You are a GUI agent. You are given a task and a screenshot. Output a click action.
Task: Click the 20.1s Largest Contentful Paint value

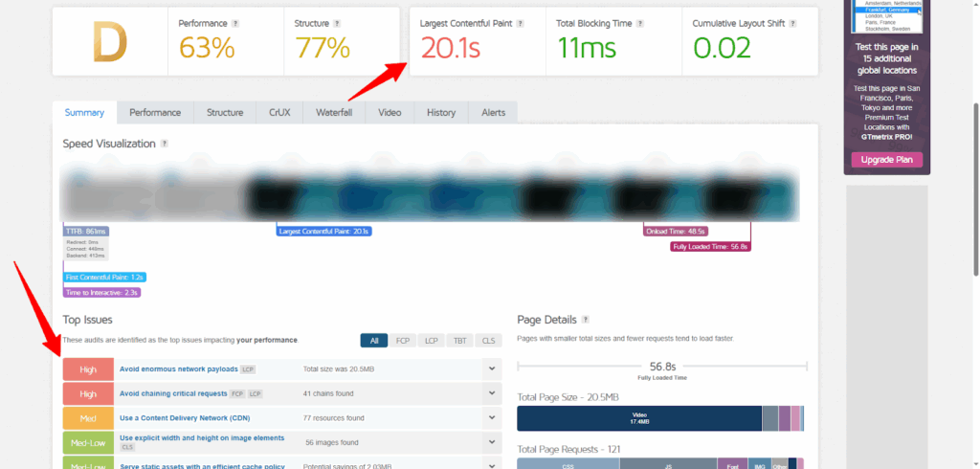point(450,48)
